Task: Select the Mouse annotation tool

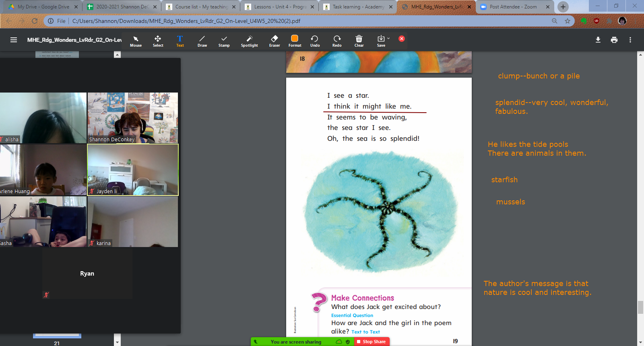Action: [136, 41]
